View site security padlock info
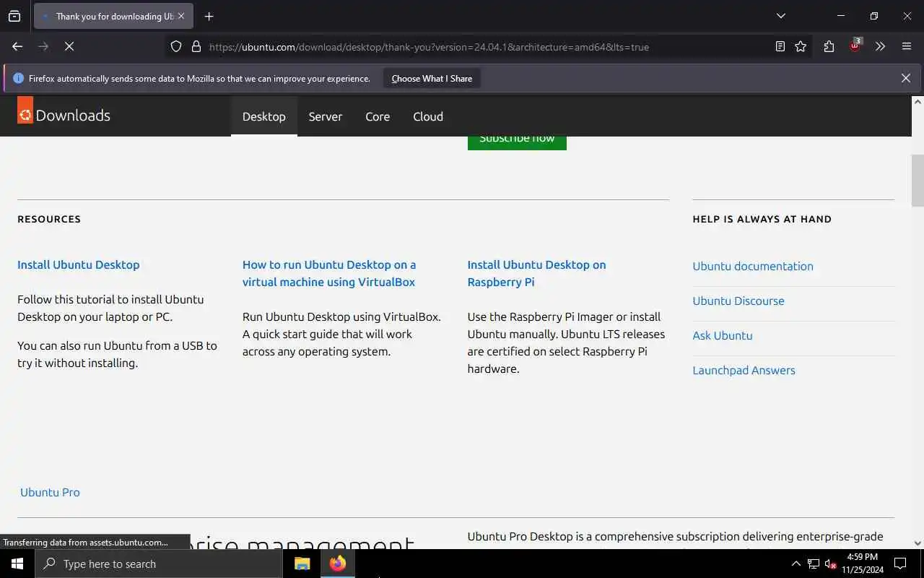This screenshot has width=924, height=578. (x=196, y=46)
